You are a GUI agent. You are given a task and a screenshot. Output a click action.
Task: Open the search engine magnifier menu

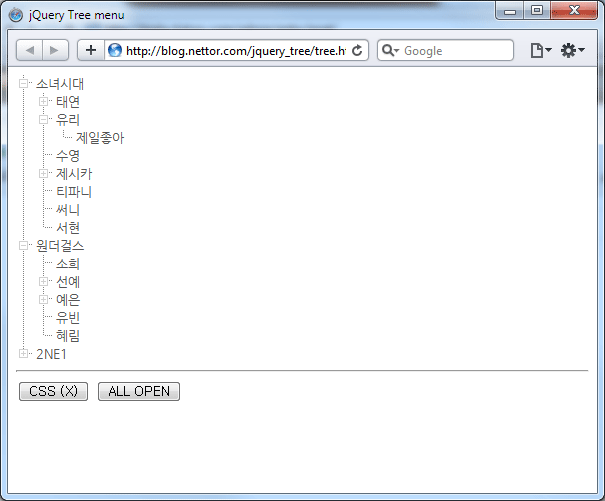click(x=390, y=51)
